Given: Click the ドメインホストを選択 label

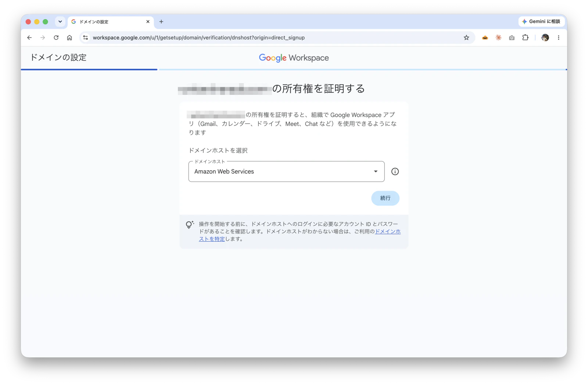Looking at the screenshot, I should point(218,150).
